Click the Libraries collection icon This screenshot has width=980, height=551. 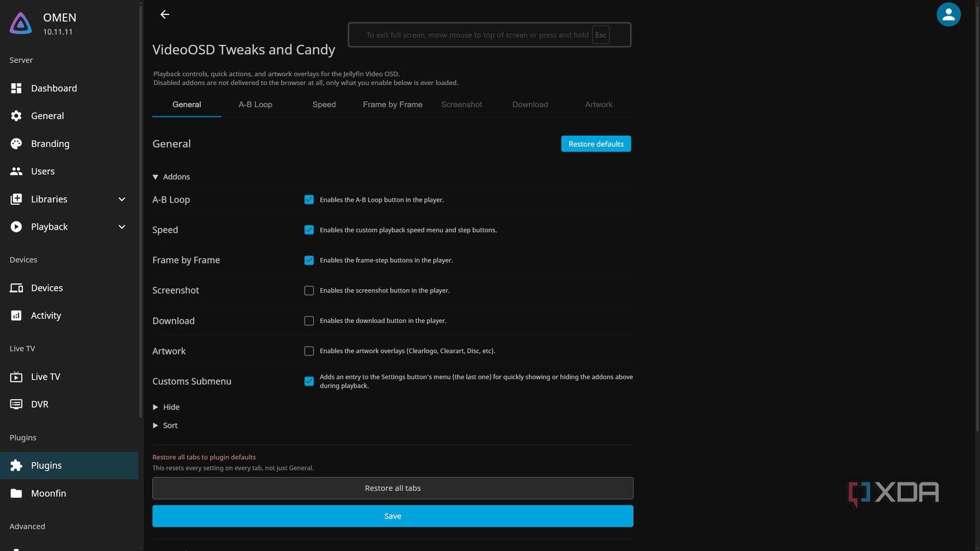(16, 199)
